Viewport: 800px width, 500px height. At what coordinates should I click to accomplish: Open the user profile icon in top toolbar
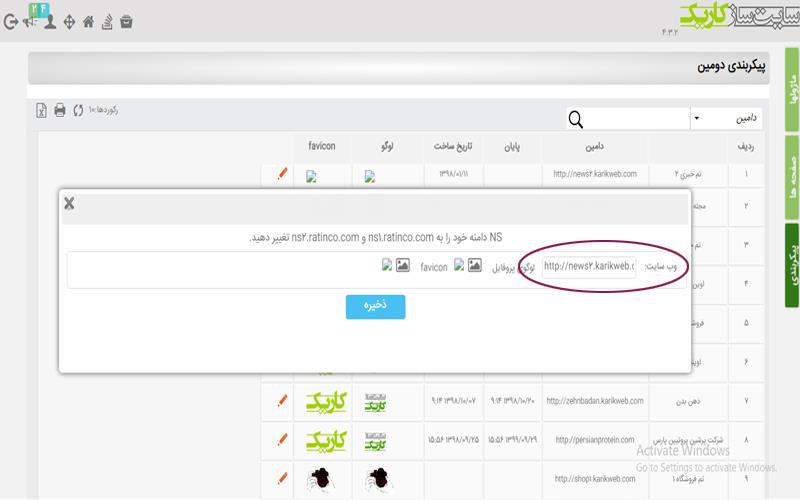tap(50, 22)
